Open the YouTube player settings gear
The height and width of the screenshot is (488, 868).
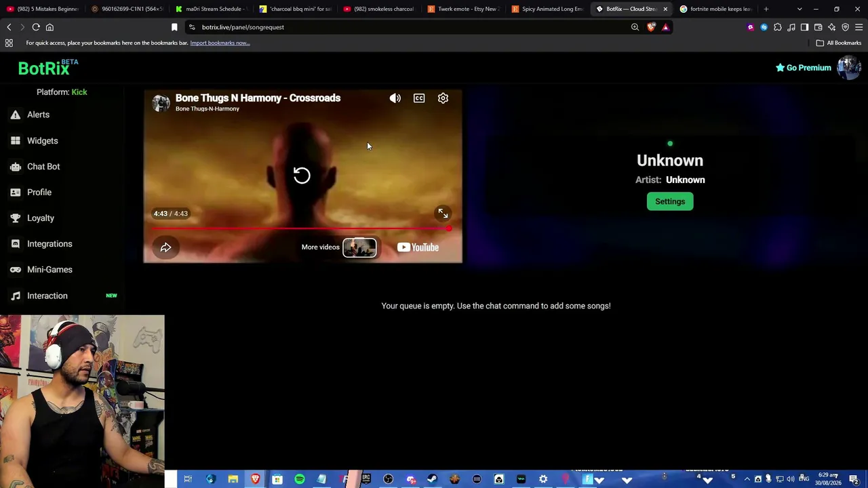443,98
